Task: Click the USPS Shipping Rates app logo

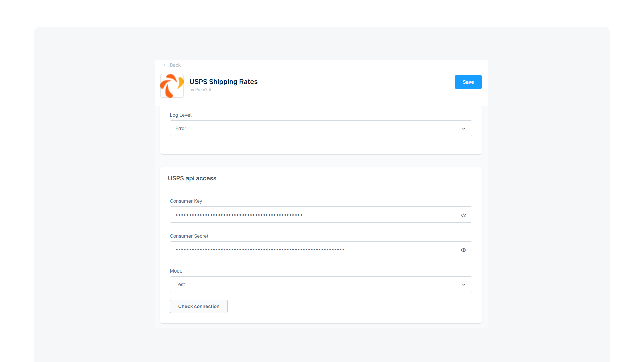Action: [x=172, y=86]
